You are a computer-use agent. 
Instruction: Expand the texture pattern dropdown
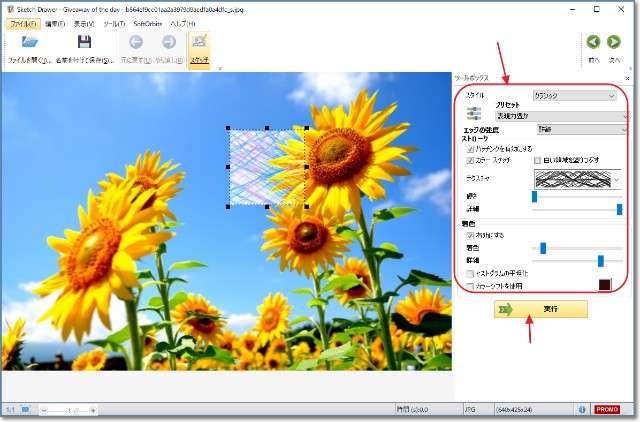615,178
